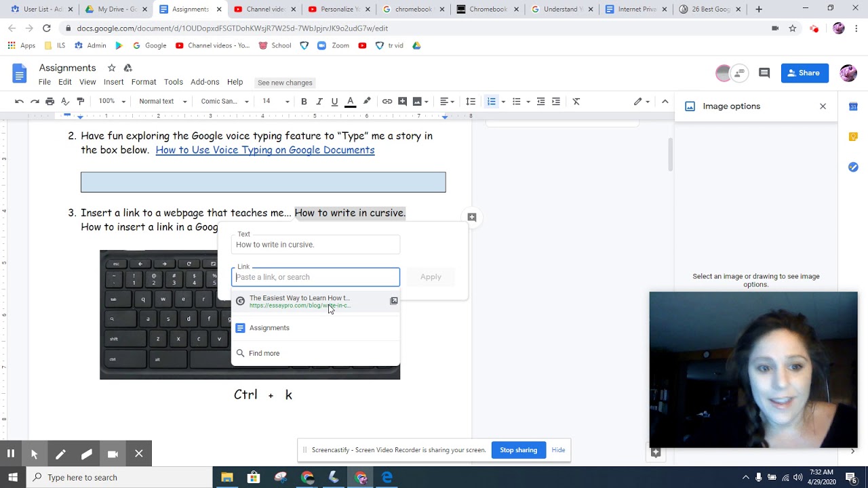Clear formatting from selected text
This screenshot has height=488, width=868.
(576, 102)
